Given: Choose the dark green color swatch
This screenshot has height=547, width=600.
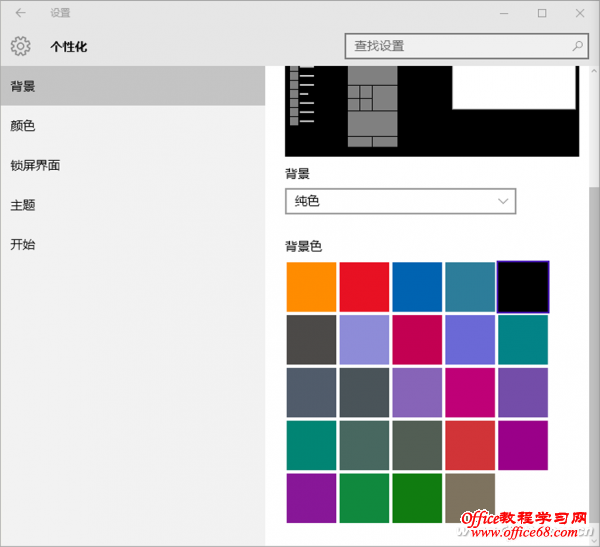Looking at the screenshot, I should pyautogui.click(x=417, y=498).
